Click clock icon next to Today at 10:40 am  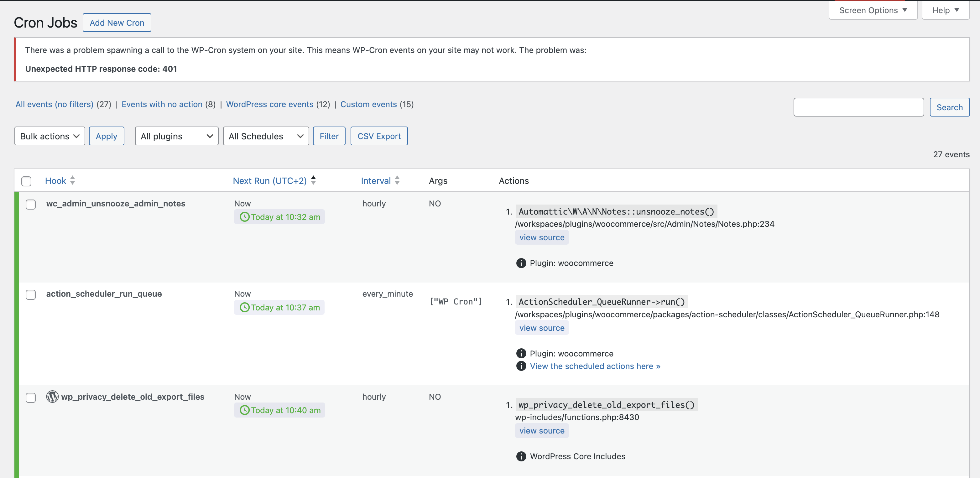click(245, 410)
